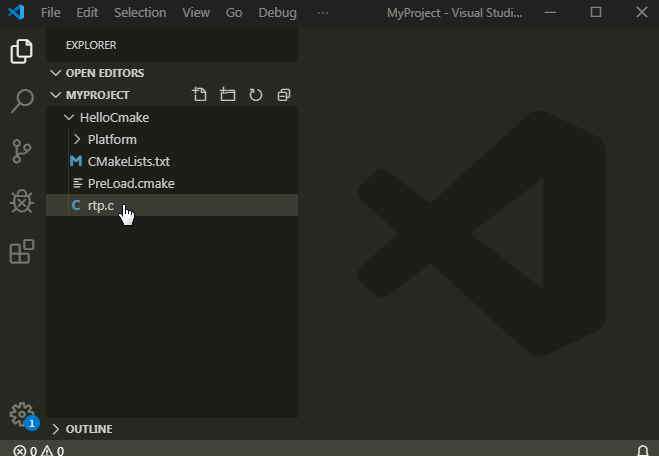This screenshot has height=456, width=659.
Task: Open the Search view icon
Action: click(x=22, y=101)
